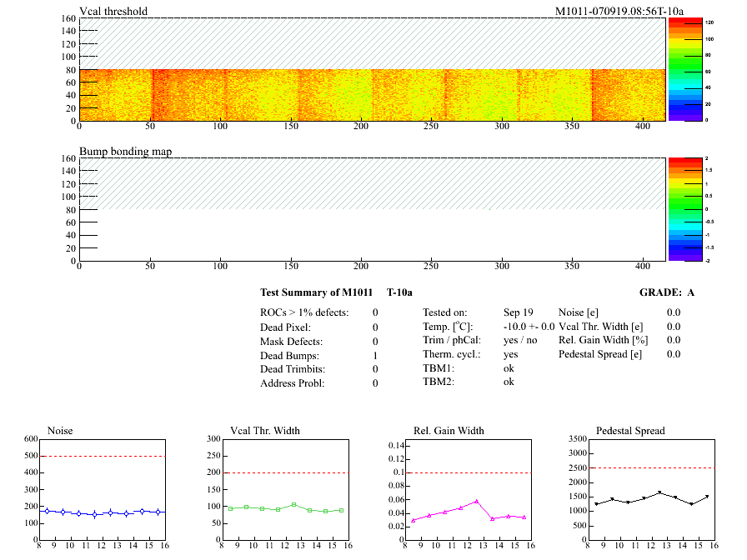
Task: Click the Vcal threshold plot title
Action: [x=113, y=11]
